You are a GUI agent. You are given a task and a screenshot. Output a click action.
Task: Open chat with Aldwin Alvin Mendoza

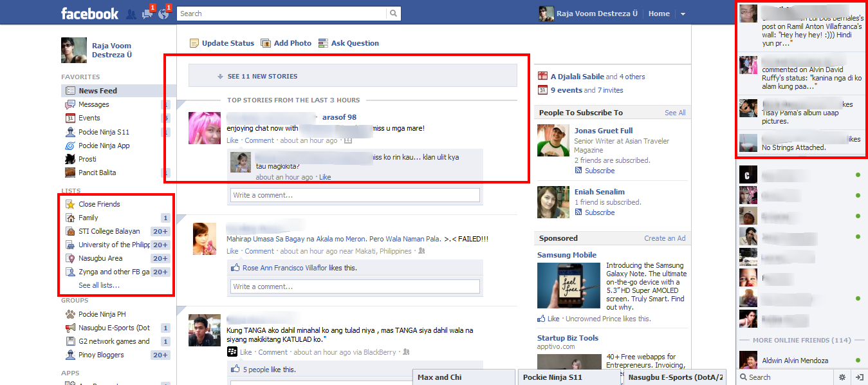click(x=802, y=361)
